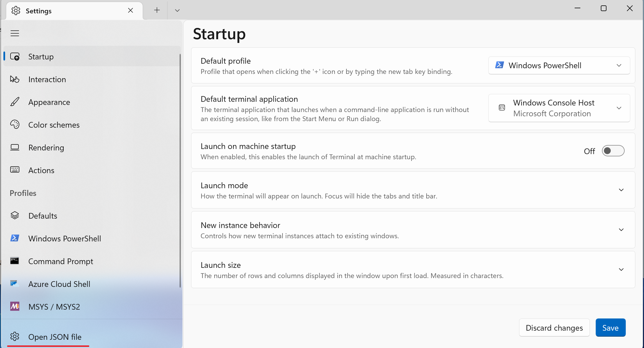Viewport: 644px width, 348px height.
Task: Click the Discard changes button
Action: coord(554,328)
